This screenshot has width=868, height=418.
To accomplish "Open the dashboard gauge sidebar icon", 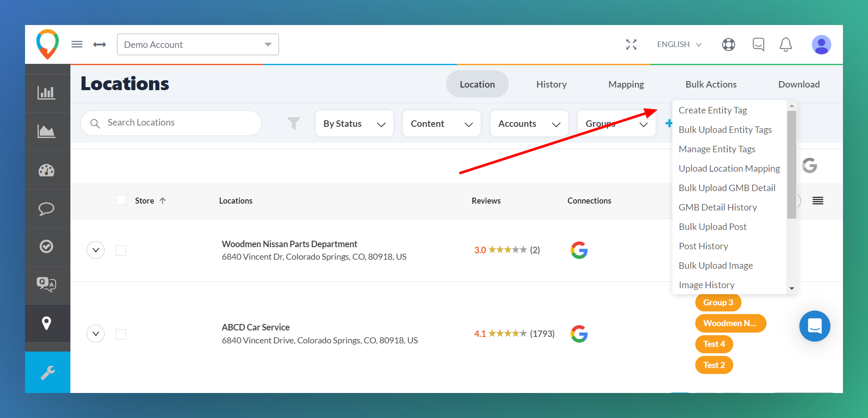I will point(46,170).
